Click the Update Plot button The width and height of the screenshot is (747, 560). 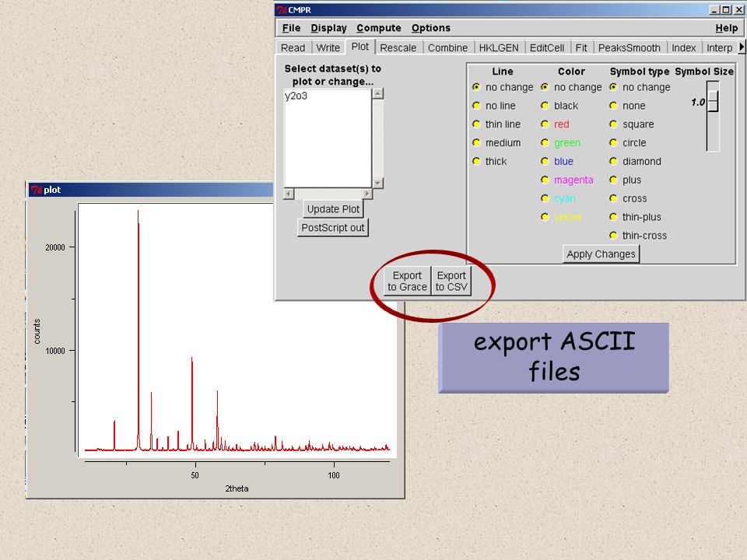pos(333,209)
